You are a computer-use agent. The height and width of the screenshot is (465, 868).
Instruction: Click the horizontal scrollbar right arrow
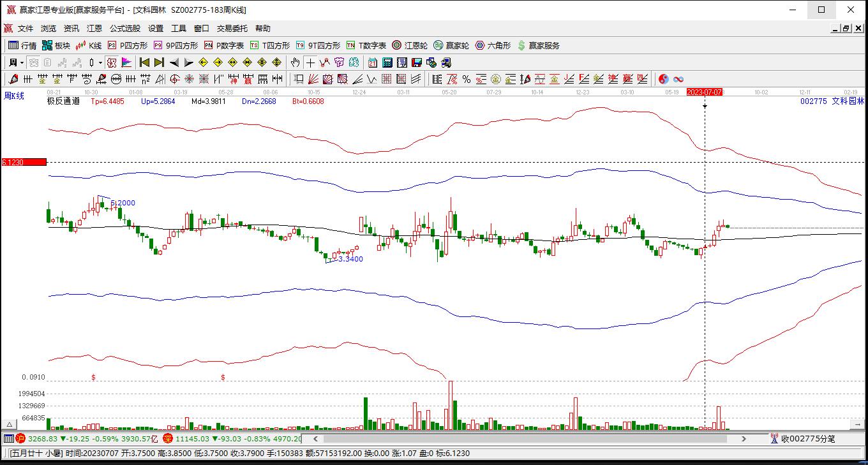coord(744,439)
